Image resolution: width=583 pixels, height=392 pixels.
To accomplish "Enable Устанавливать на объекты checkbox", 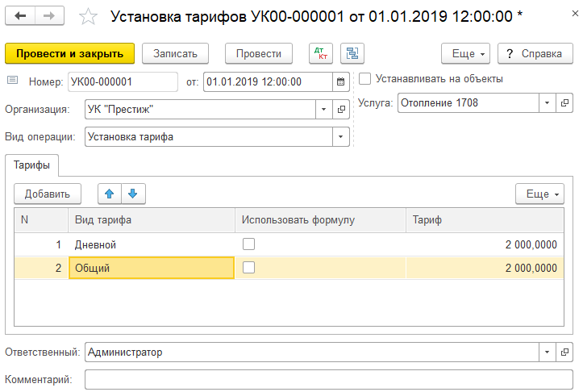I will [365, 79].
